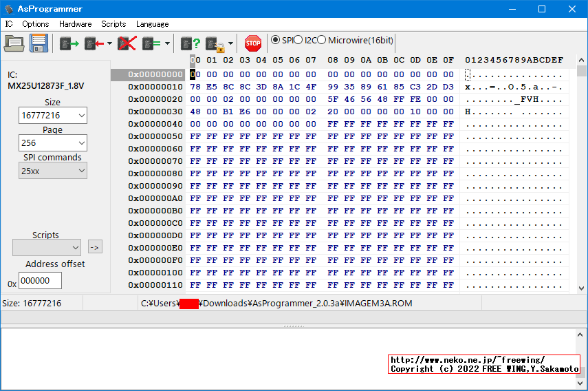This screenshot has height=391, width=588.
Task: Expand the protection options arrow
Action: [x=230, y=43]
